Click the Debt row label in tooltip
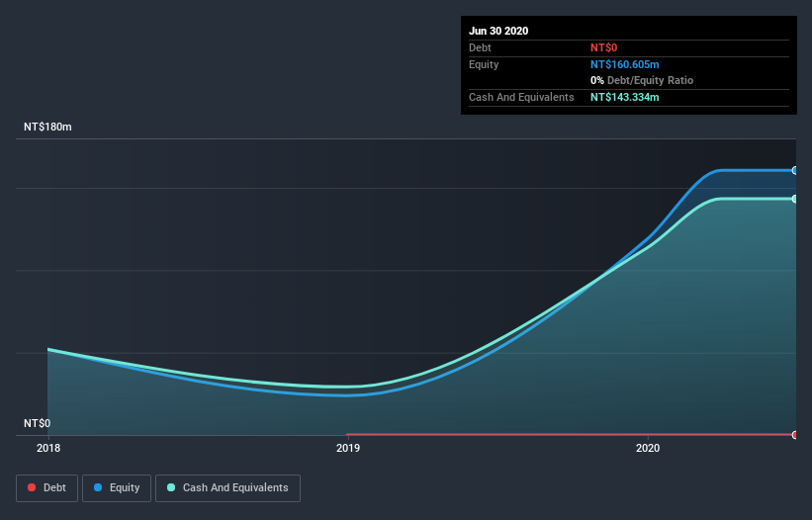Image resolution: width=812 pixels, height=520 pixels. pyautogui.click(x=480, y=47)
